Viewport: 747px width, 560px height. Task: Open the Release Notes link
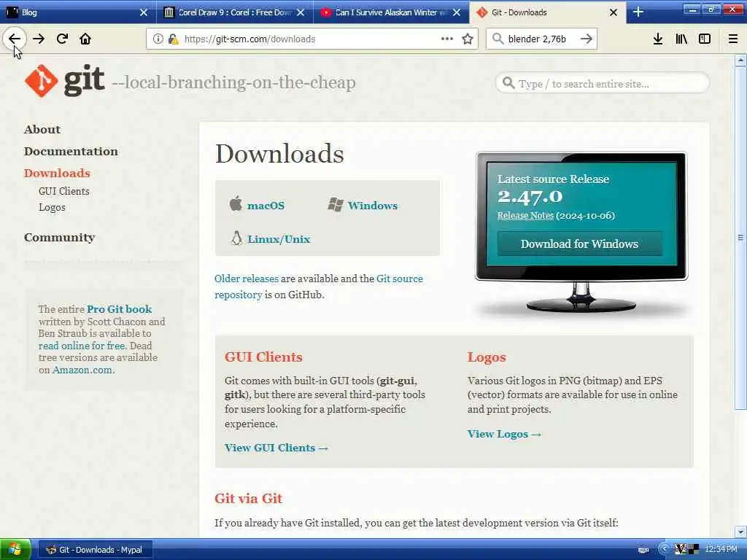[525, 216]
